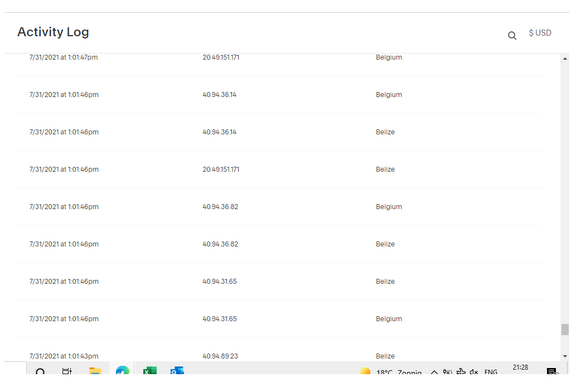
Task: Show hidden system tray icons
Action: (x=434, y=372)
